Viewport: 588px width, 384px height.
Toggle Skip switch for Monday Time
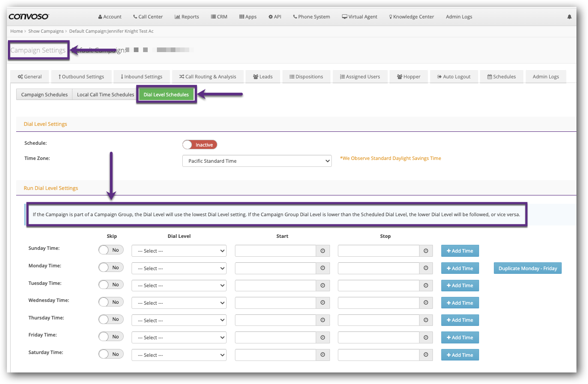click(111, 267)
